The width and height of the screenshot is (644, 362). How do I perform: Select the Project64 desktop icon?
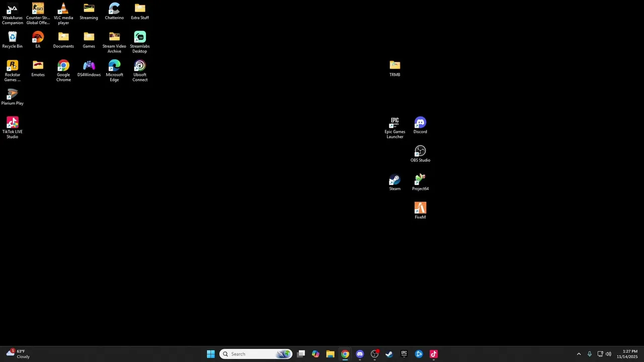coord(420,183)
